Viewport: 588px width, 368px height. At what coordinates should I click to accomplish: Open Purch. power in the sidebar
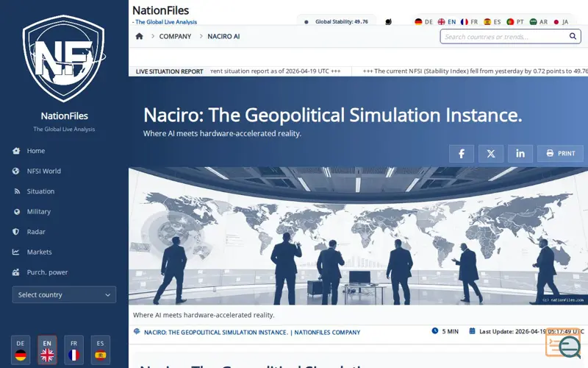point(47,272)
